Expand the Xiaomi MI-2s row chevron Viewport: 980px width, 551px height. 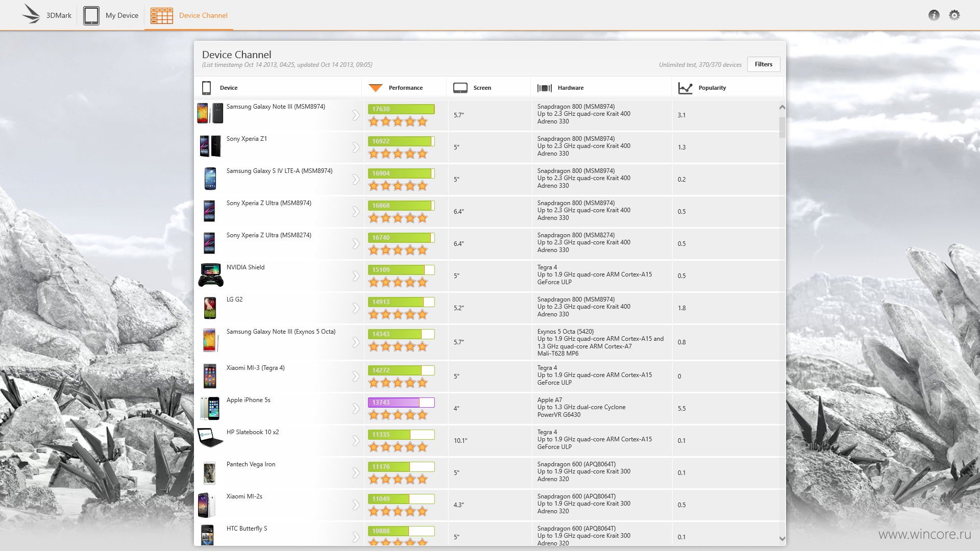[356, 505]
